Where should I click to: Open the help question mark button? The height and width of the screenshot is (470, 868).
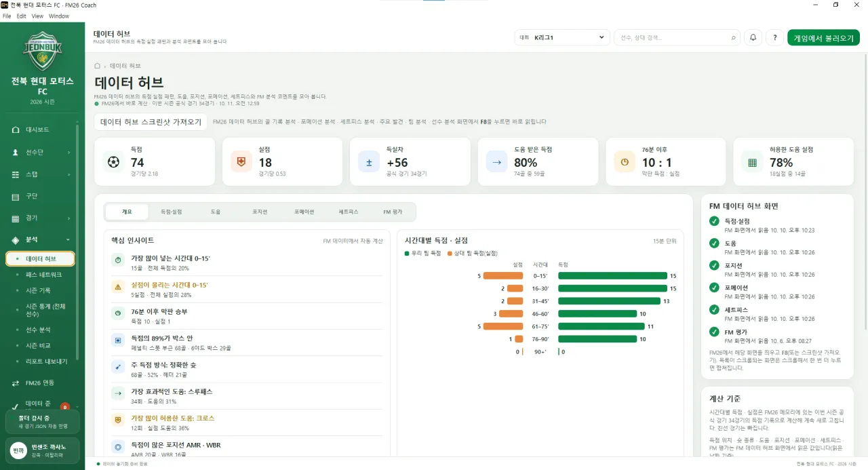tap(774, 38)
